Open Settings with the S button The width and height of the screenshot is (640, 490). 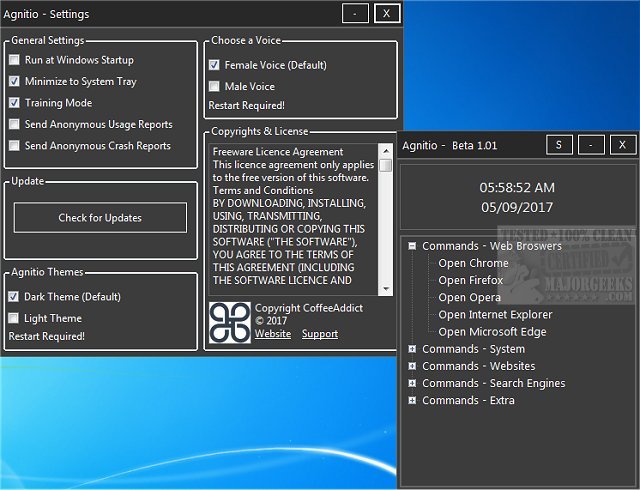[559, 145]
